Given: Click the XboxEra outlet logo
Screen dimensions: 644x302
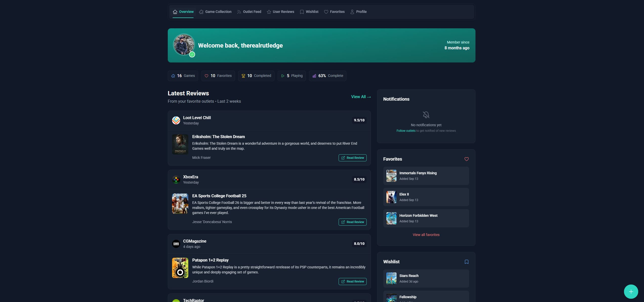Looking at the screenshot, I should coord(176,180).
